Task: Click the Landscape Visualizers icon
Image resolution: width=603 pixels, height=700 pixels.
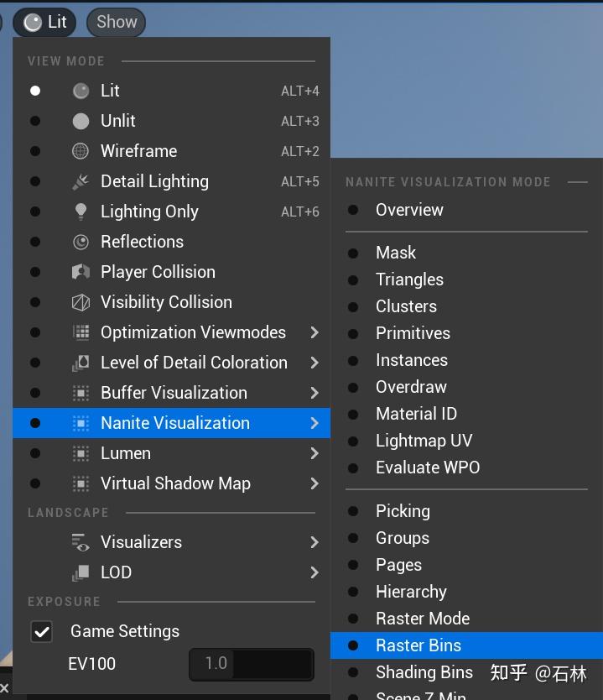Action: (x=81, y=542)
